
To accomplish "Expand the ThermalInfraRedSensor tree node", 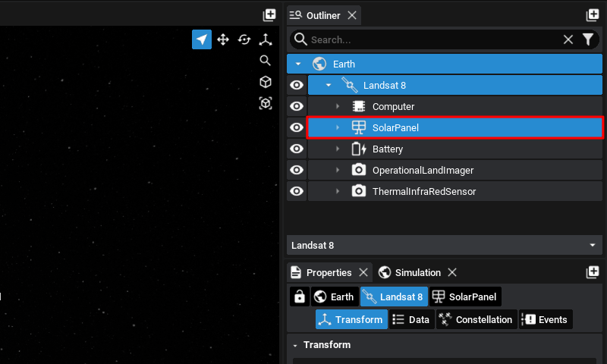I will pyautogui.click(x=338, y=191).
